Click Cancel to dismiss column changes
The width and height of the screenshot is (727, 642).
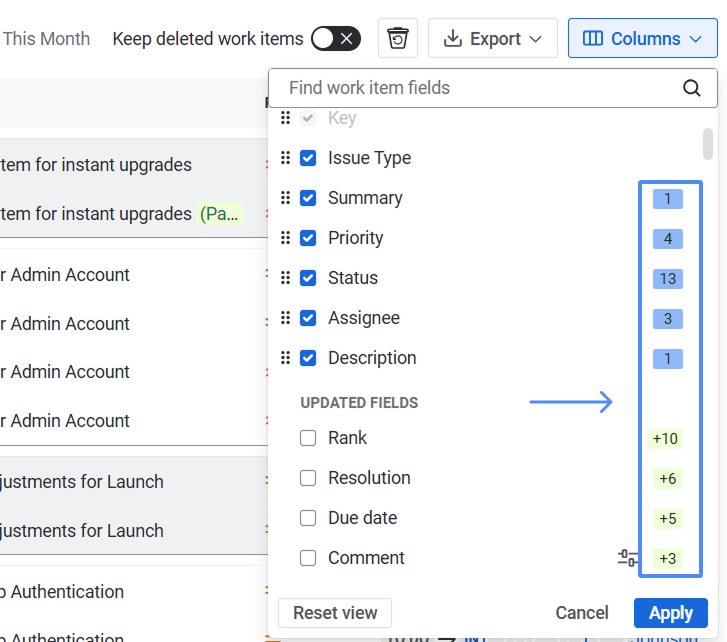[582, 613]
